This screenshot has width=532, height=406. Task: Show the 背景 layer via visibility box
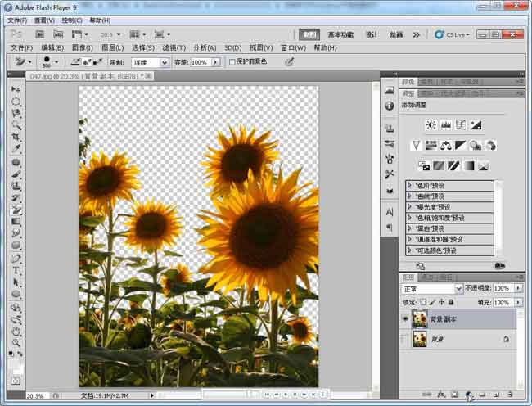coord(405,339)
